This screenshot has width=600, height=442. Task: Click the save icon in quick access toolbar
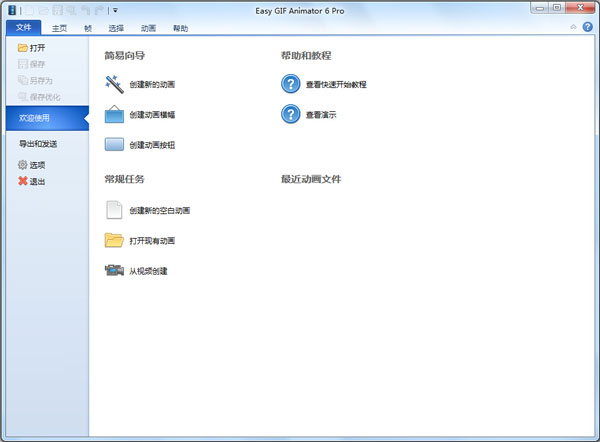coord(57,11)
